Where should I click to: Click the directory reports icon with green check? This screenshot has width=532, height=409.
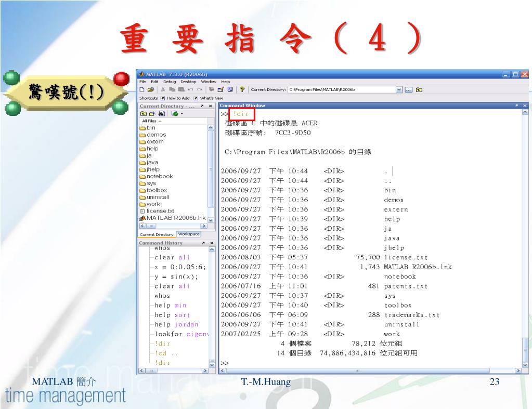(174, 114)
